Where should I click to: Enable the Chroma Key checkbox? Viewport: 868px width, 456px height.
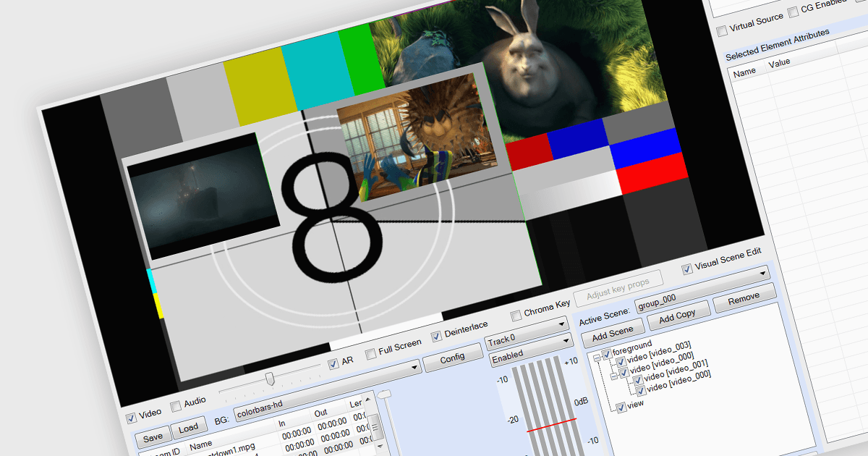(x=516, y=316)
